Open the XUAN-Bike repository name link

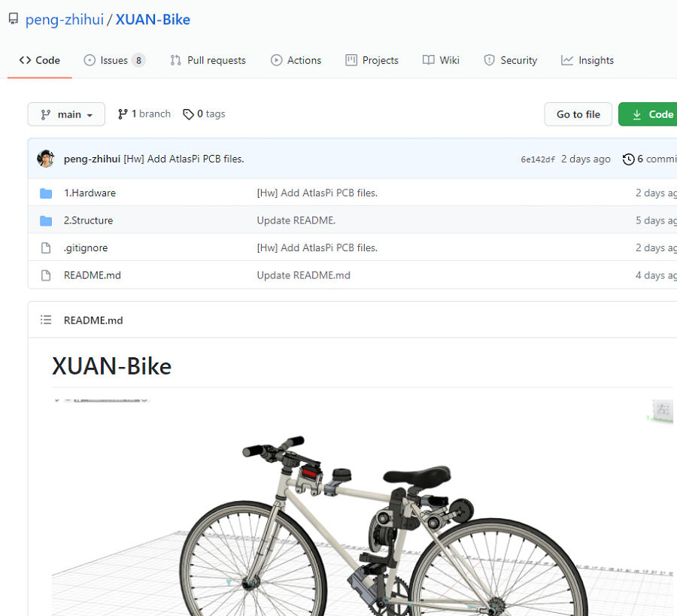[153, 20]
